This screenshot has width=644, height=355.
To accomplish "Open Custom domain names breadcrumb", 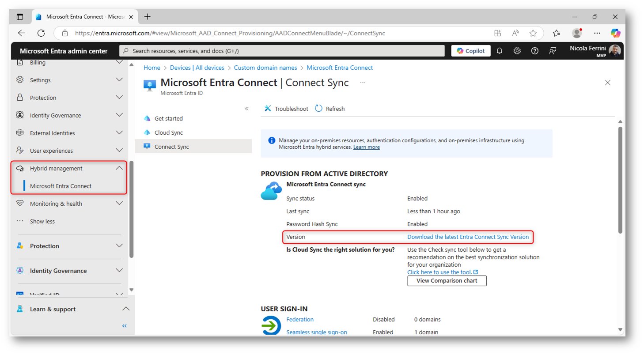I will tap(265, 68).
